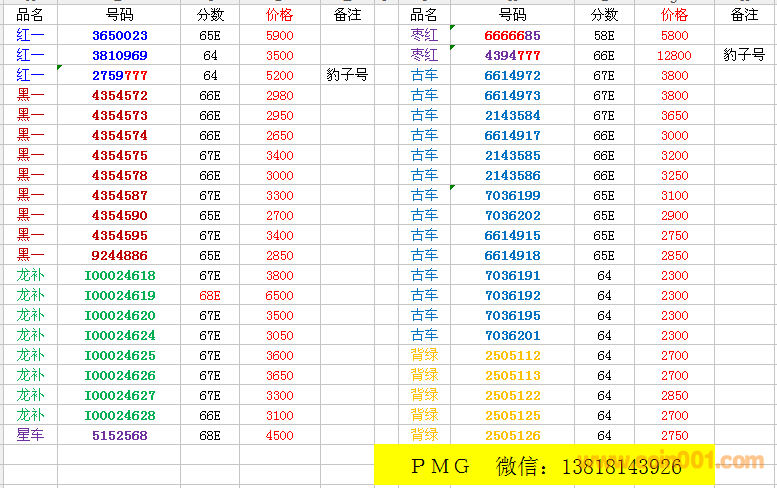Click the 12800 price cell
This screenshot has height=488, width=777.
(x=674, y=55)
